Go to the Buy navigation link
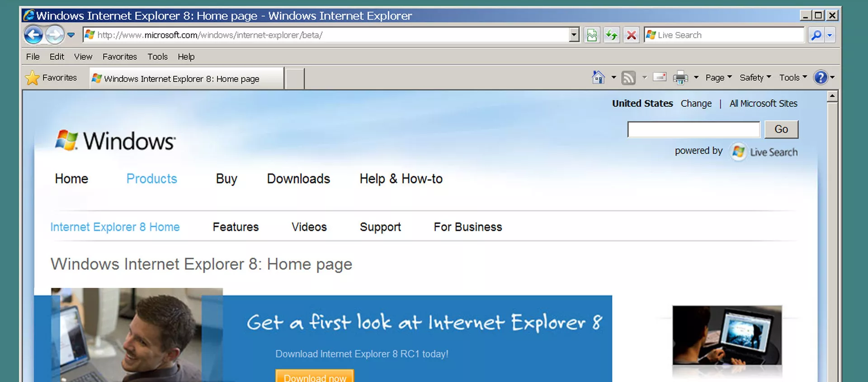Image resolution: width=868 pixels, height=382 pixels. pyautogui.click(x=226, y=179)
